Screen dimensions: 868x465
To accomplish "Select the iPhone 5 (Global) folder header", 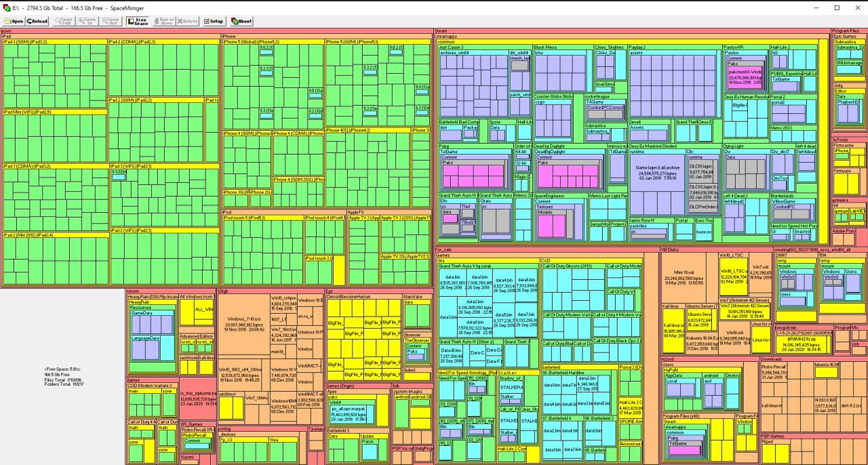I will pos(273,42).
